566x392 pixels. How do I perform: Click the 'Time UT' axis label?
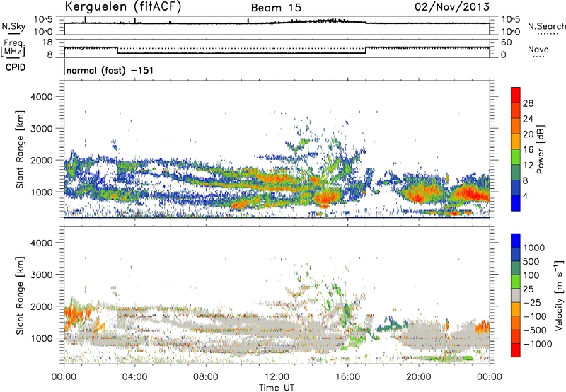tap(277, 388)
